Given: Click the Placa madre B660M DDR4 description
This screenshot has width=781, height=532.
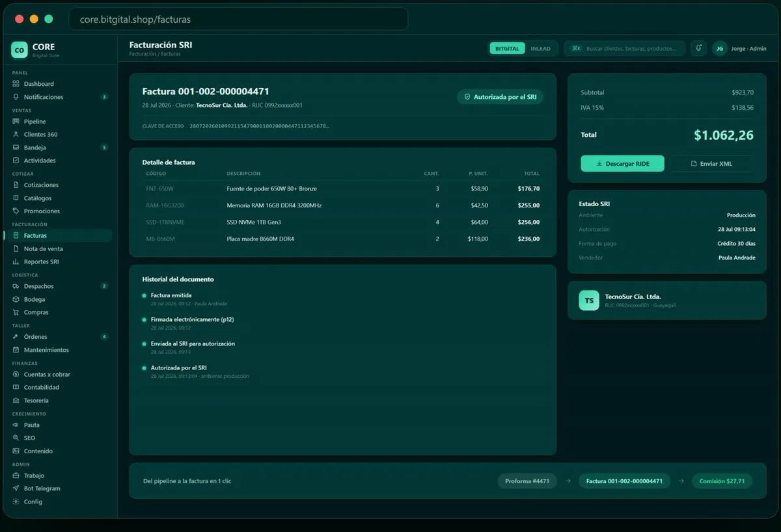Looking at the screenshot, I should point(260,239).
